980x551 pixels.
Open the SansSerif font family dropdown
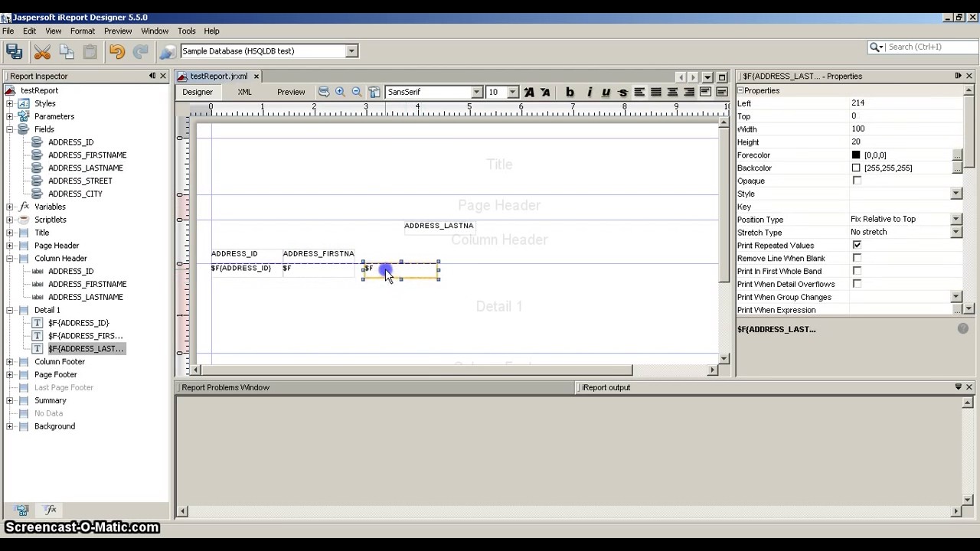pyautogui.click(x=476, y=92)
